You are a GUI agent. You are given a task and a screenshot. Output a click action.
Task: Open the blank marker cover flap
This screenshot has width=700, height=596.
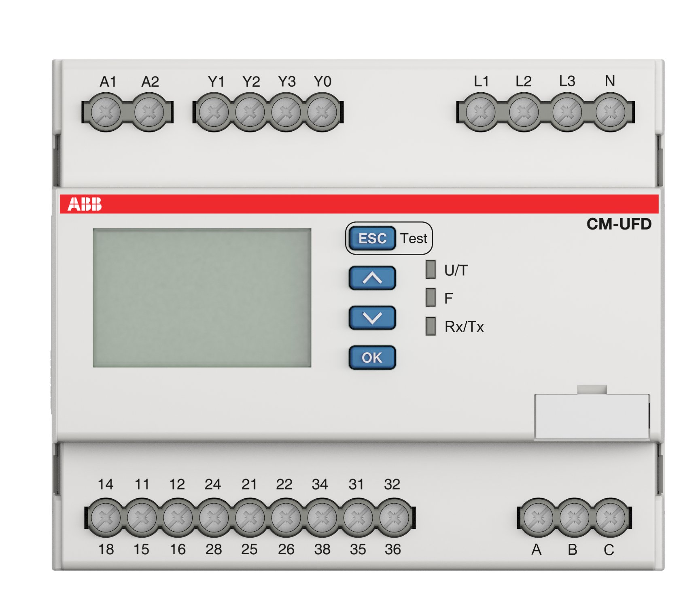(x=592, y=417)
